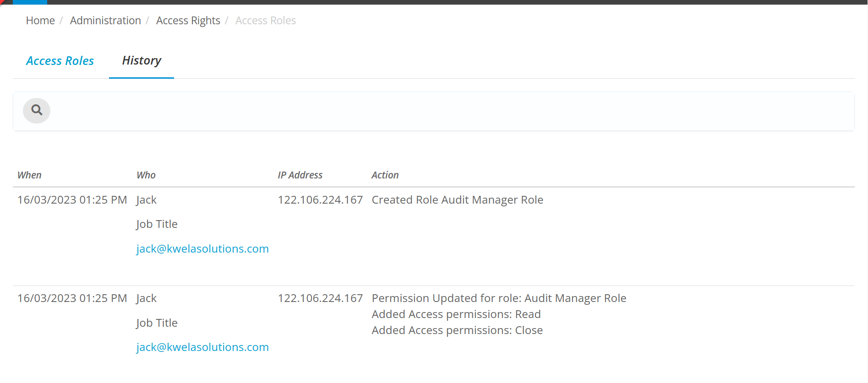868x383 pixels.
Task: Select the History tab
Action: pyautogui.click(x=142, y=61)
